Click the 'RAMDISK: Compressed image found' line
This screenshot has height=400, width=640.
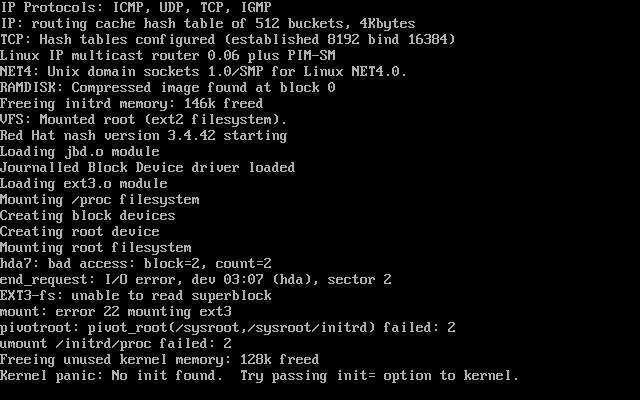(168, 87)
